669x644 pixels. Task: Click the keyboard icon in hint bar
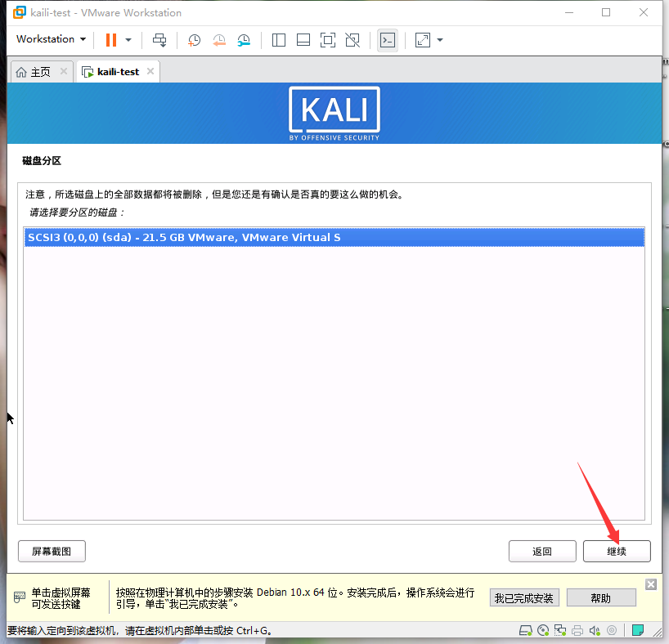[19, 597]
